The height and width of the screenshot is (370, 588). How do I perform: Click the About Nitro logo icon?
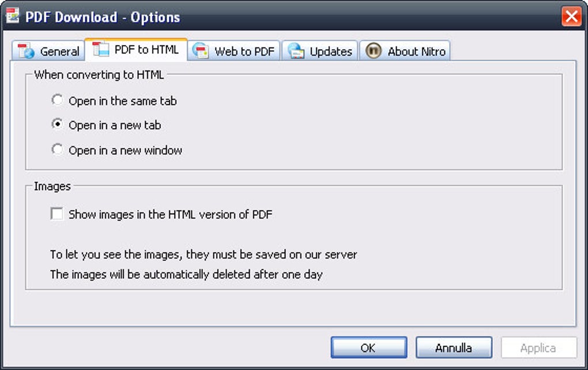374,51
